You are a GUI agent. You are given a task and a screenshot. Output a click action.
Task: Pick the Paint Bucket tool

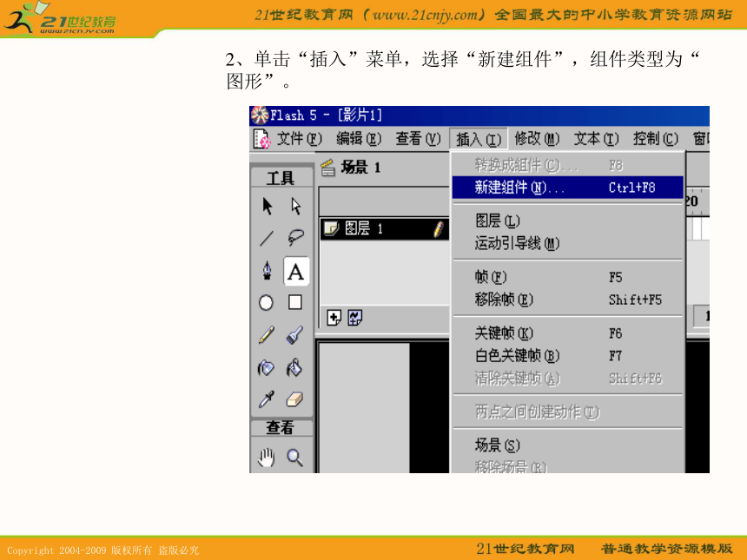(295, 367)
